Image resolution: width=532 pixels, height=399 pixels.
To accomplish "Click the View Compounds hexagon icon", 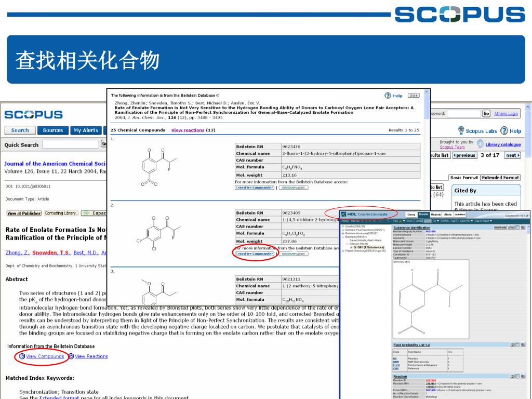I will 22,356.
